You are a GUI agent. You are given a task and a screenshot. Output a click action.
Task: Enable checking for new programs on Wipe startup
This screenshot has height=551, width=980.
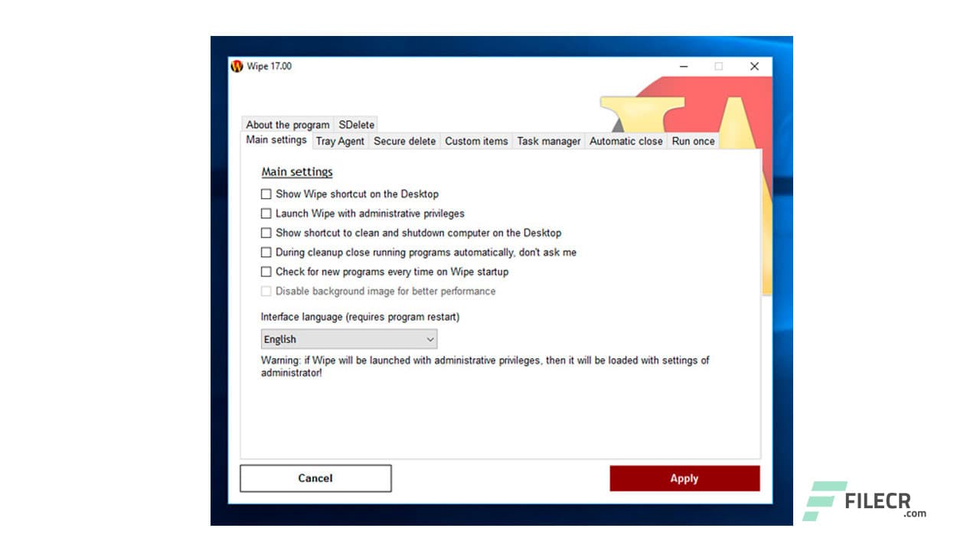click(266, 272)
